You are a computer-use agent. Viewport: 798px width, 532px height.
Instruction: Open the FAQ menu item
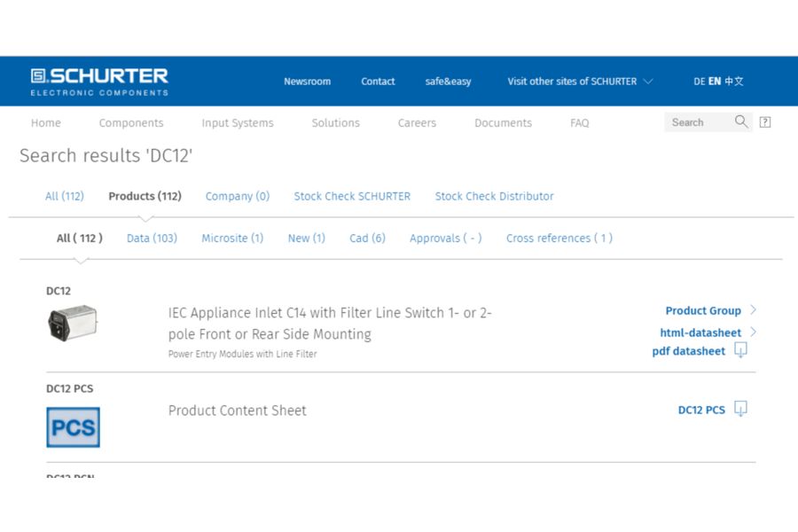[x=580, y=122]
